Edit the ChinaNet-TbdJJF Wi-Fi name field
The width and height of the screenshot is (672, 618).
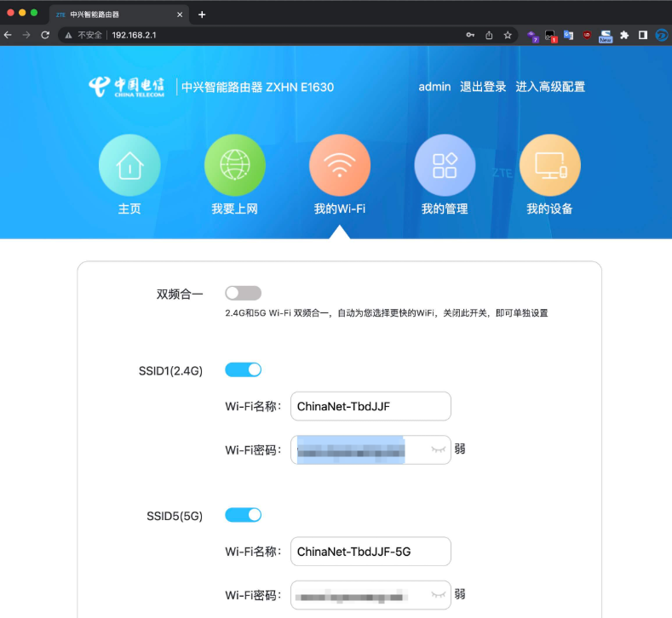click(x=370, y=406)
